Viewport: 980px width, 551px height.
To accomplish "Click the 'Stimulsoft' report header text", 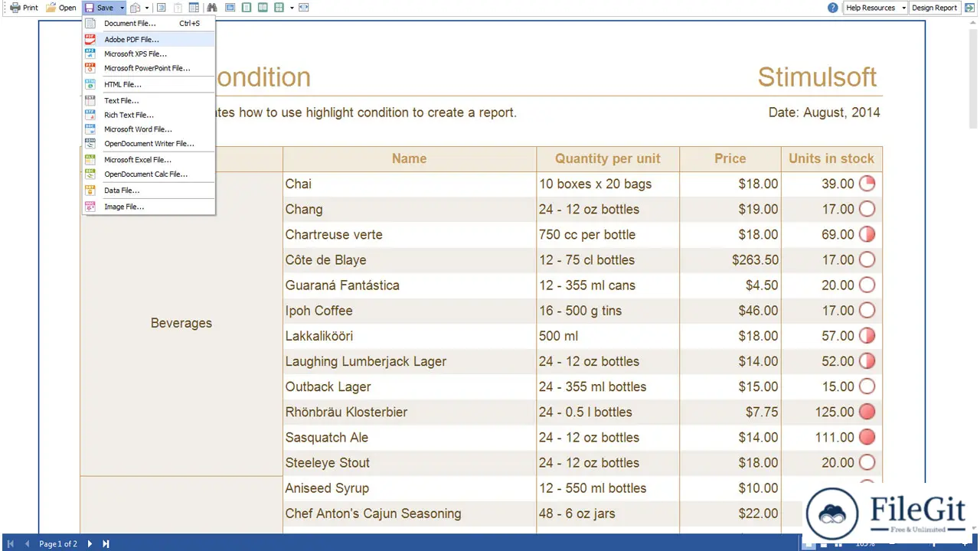I will pyautogui.click(x=817, y=77).
